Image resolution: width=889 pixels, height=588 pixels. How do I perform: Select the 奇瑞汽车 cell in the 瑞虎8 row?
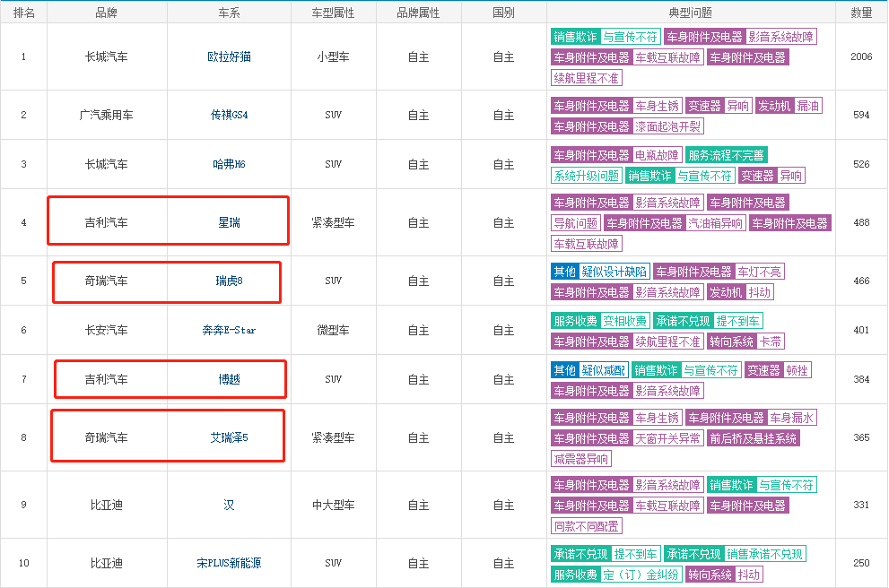pyautogui.click(x=107, y=281)
